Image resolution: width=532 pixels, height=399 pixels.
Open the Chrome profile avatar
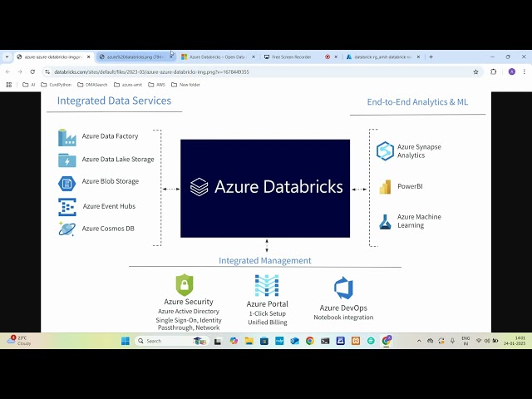pos(512,71)
